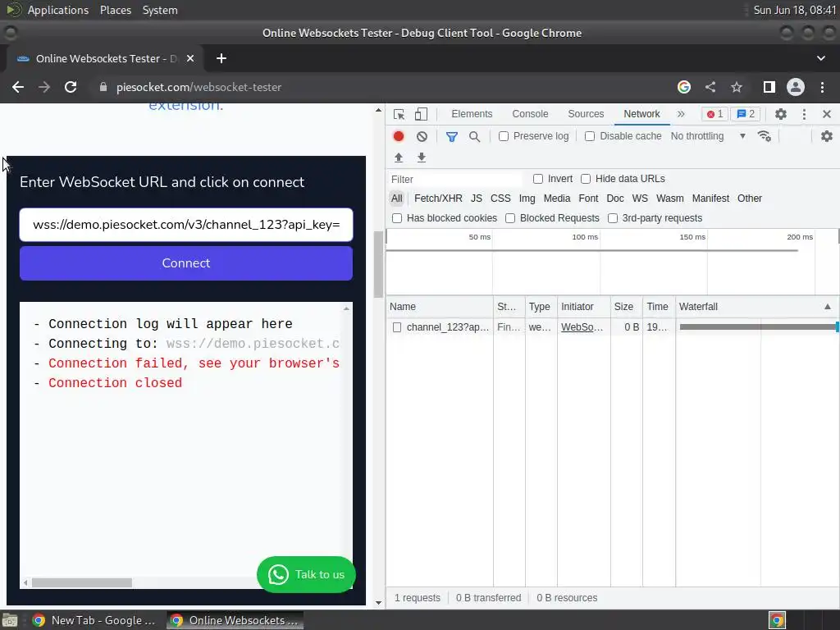
Task: Bookmark this tab star icon
Action: pos(737,87)
